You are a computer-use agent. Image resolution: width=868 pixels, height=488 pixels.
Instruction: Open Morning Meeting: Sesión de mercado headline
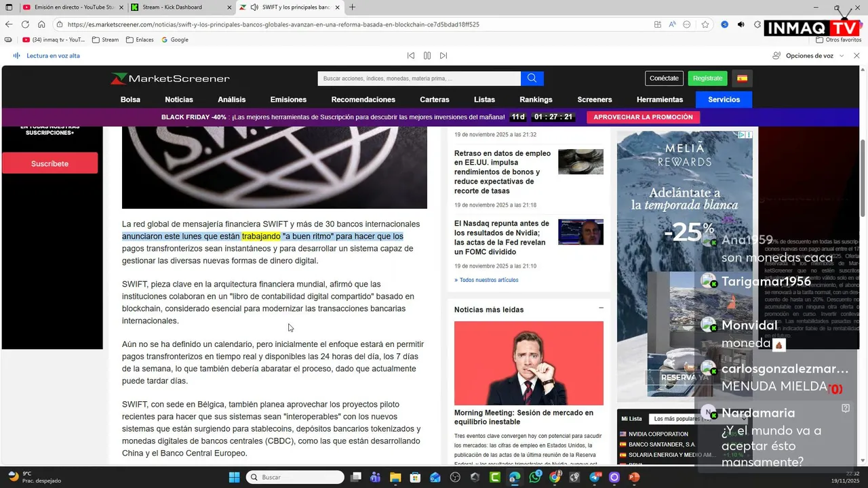524,418
